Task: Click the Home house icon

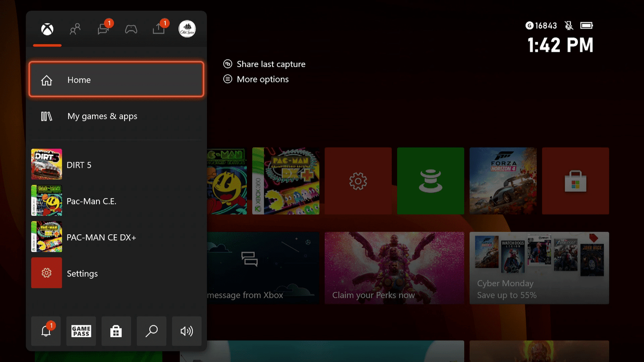Action: tap(47, 80)
